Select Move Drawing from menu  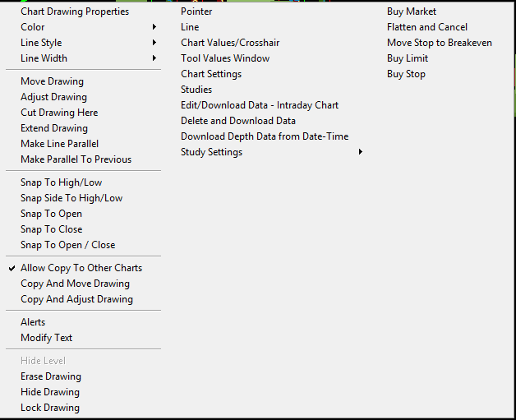52,81
